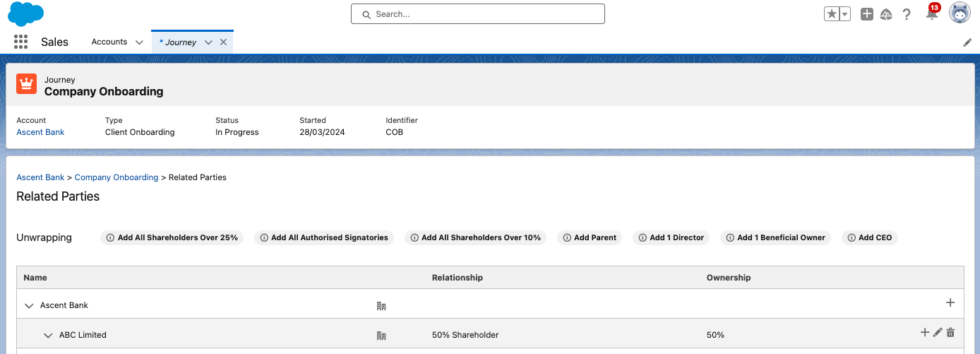Add a party under ABC Limited row
This screenshot has height=354, width=980.
coord(925,333)
